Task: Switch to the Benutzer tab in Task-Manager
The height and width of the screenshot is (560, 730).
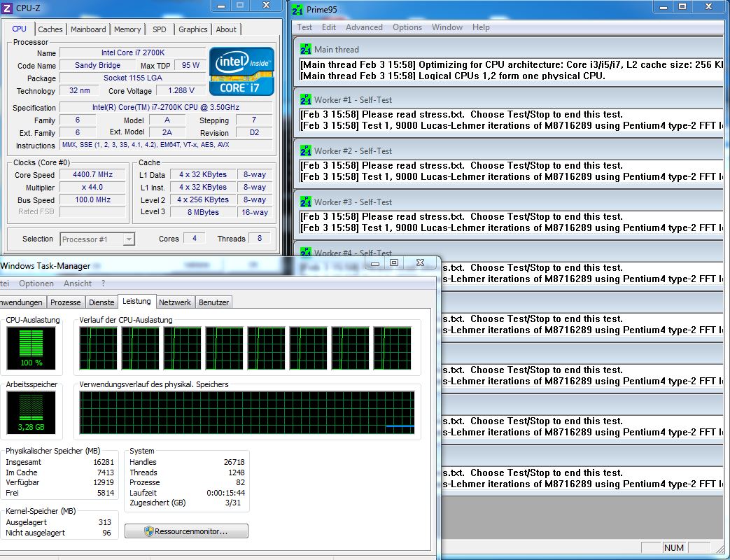Action: (x=213, y=302)
